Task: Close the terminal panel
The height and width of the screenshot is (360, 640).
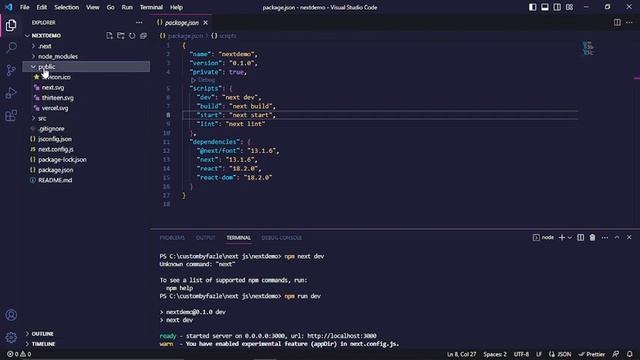Action: [x=629, y=237]
